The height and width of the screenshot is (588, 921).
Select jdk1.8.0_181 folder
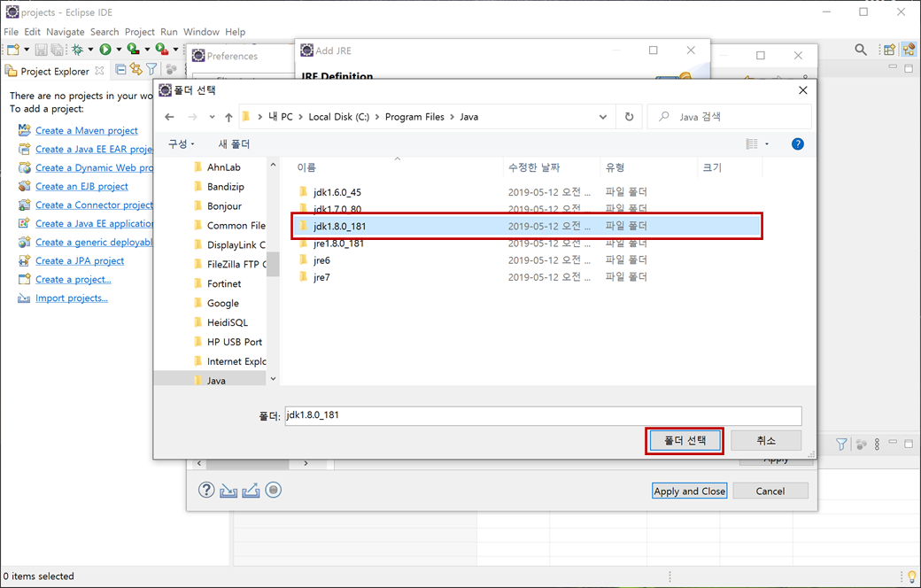pyautogui.click(x=527, y=226)
